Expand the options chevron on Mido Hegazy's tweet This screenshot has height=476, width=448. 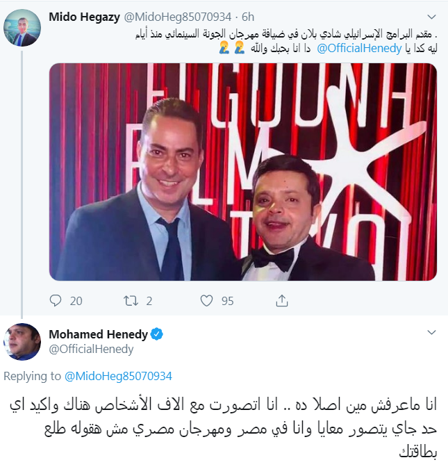point(432,17)
